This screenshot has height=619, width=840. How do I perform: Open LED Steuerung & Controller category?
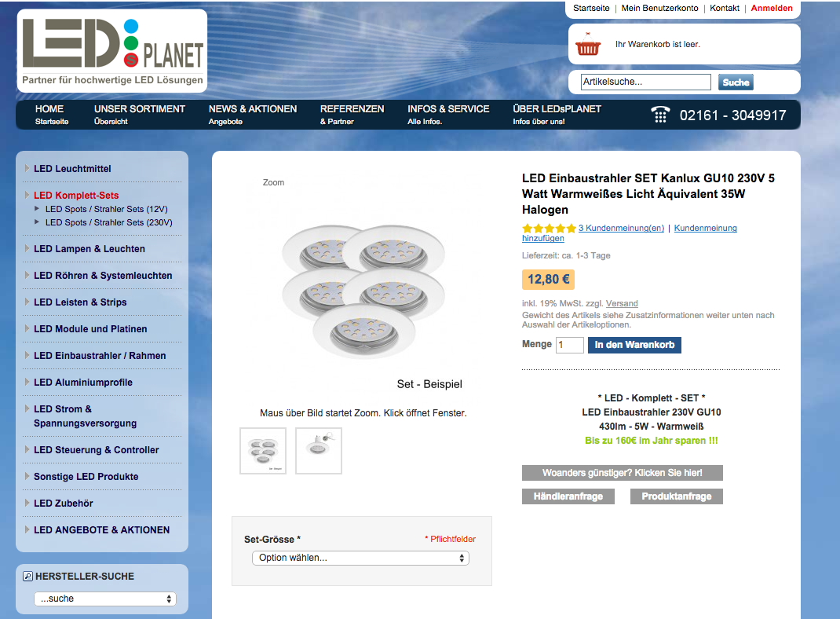97,449
